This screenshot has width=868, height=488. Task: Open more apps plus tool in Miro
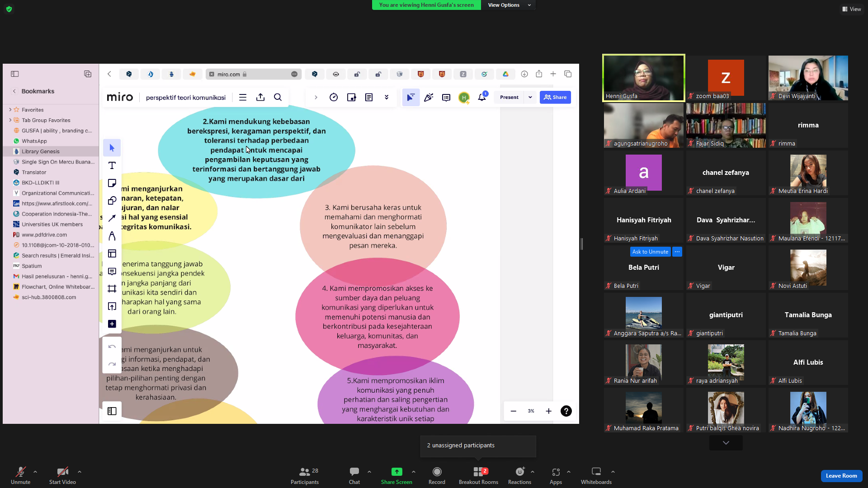112,324
